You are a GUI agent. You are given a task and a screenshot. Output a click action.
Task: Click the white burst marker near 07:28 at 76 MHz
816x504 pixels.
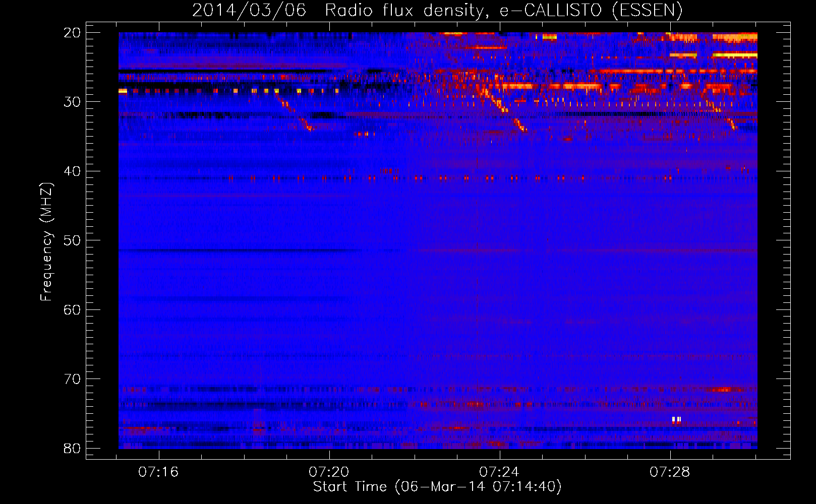point(676,419)
